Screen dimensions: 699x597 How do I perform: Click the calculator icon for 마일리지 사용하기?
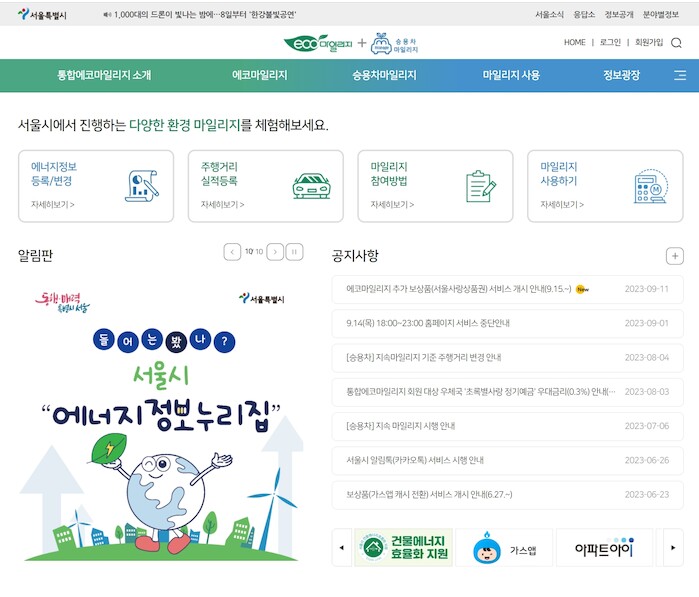coord(651,186)
